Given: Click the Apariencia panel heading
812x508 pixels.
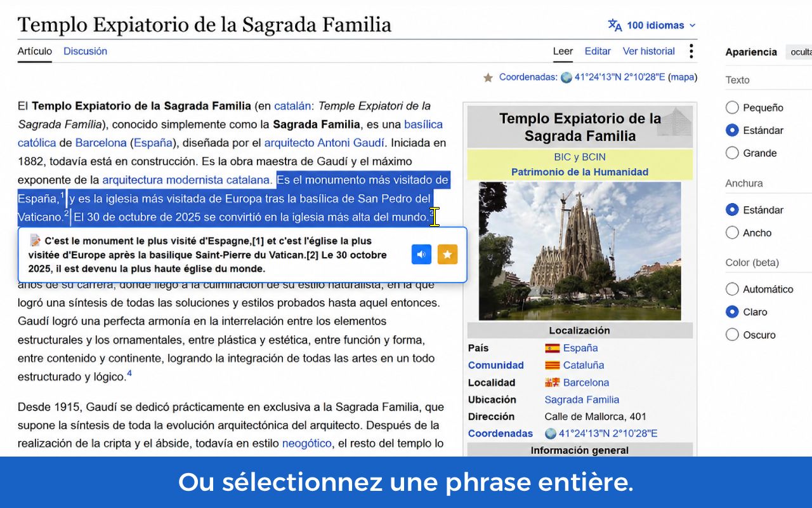Looking at the screenshot, I should pyautogui.click(x=751, y=52).
